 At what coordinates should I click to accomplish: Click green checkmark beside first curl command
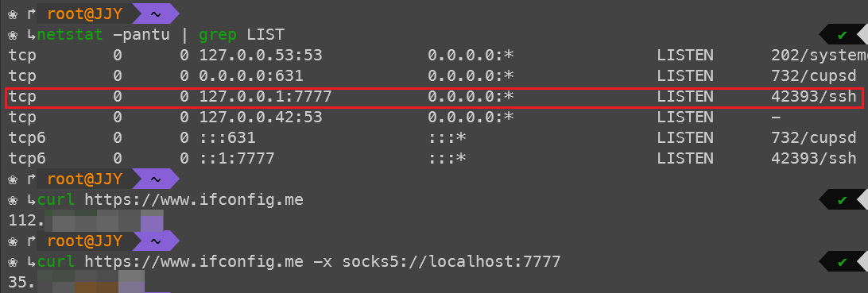point(842,199)
